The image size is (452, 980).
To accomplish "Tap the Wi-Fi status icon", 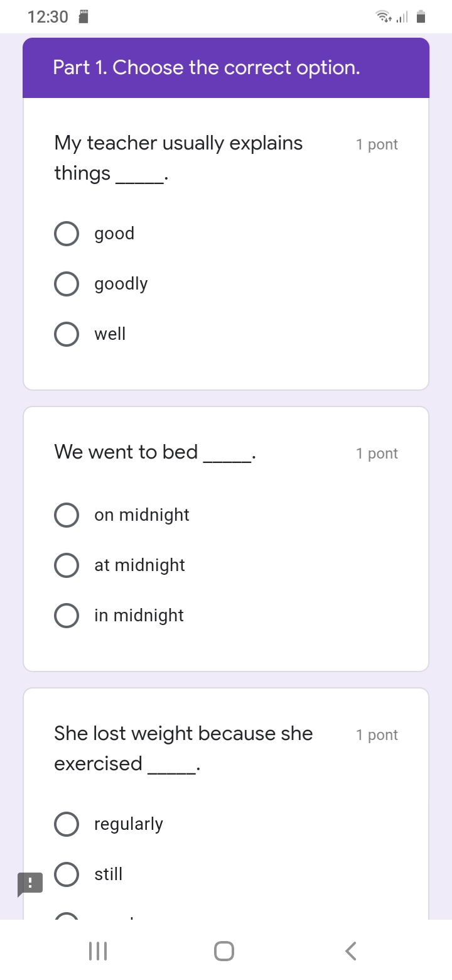I will (x=382, y=17).
